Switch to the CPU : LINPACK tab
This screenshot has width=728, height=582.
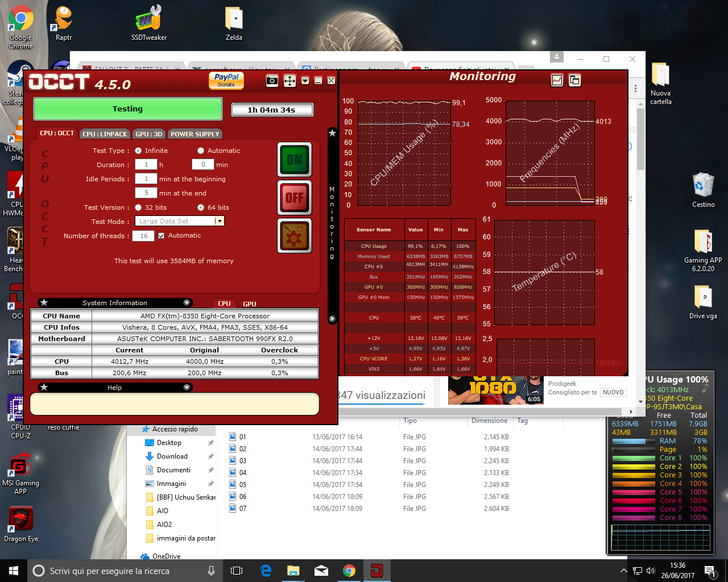[x=105, y=134]
